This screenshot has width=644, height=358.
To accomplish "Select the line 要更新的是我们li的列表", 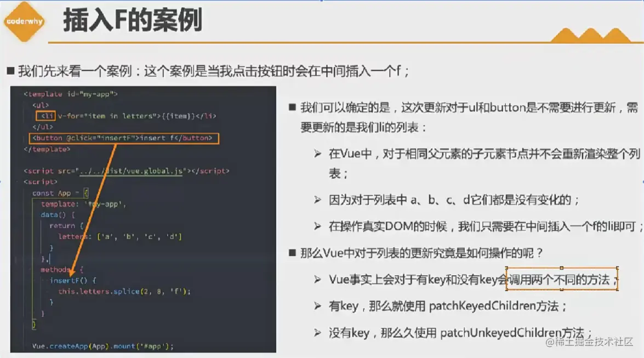I will pyautogui.click(x=363, y=127).
